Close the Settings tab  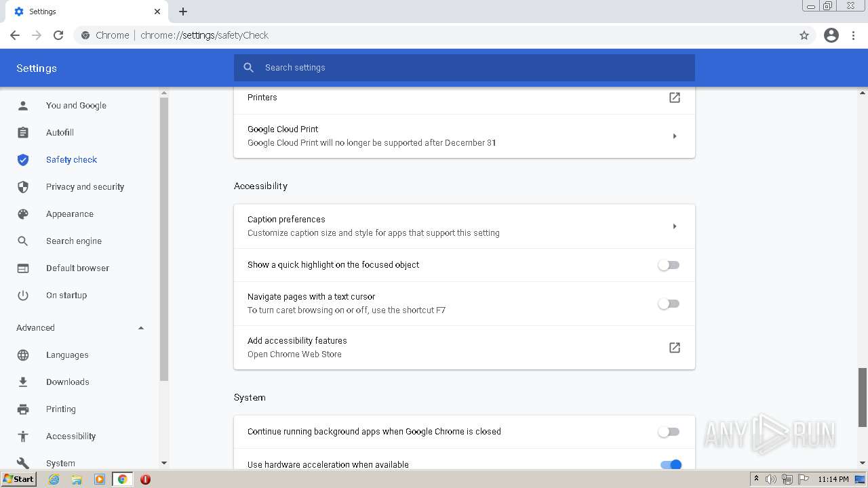tap(157, 12)
